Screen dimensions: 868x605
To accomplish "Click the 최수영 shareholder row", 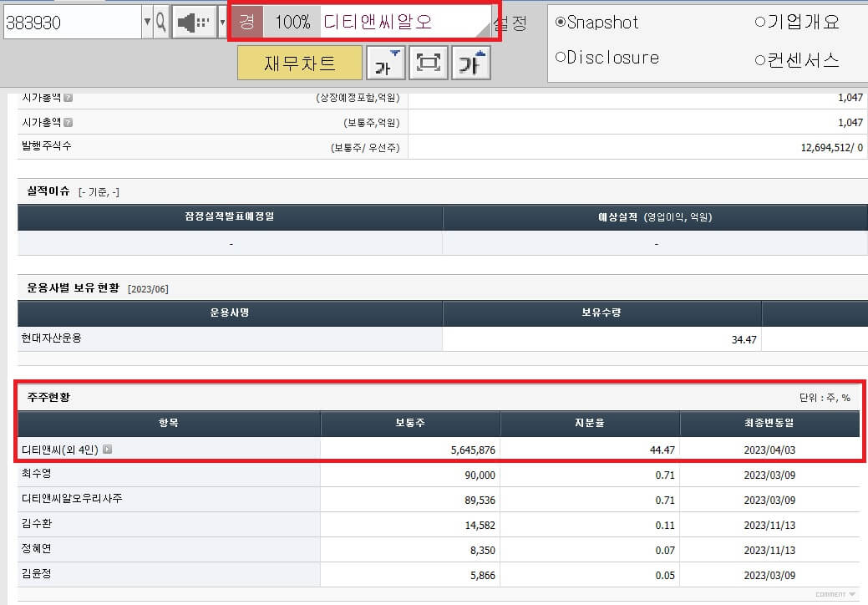I will click(439, 475).
